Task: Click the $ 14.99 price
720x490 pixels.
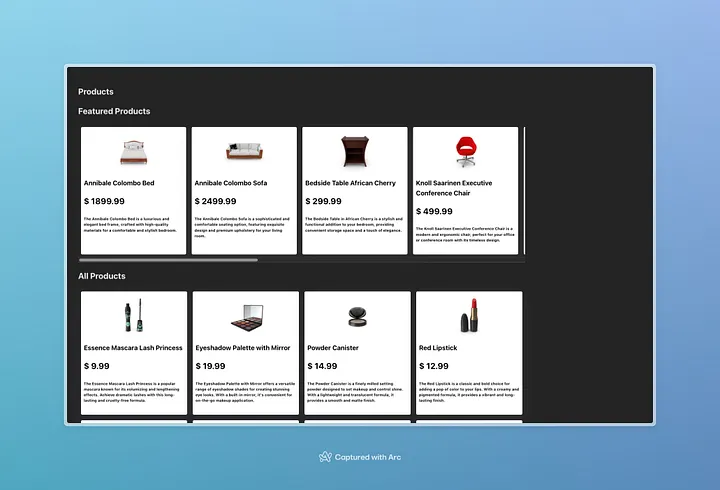Action: pos(322,366)
